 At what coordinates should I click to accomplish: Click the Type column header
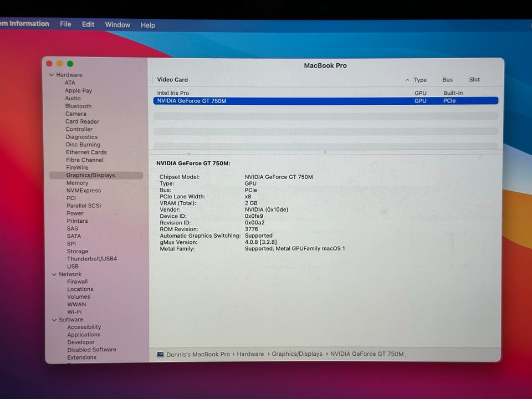pos(420,80)
